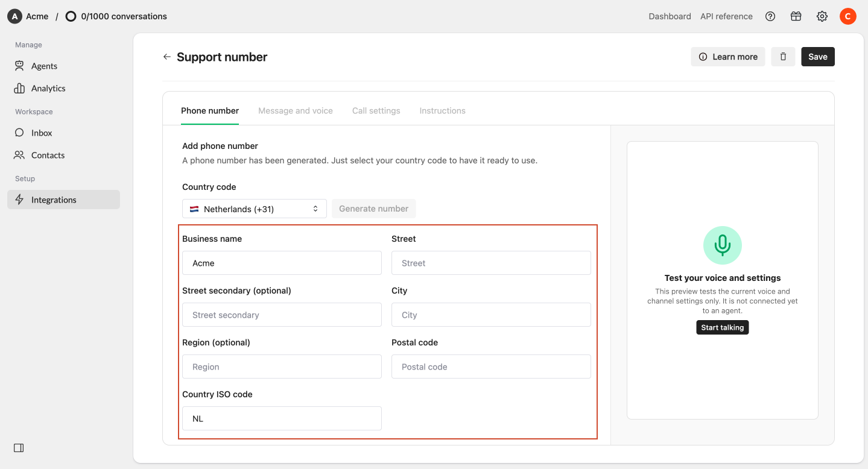Click the Acme workspace avatar icon

14,16
